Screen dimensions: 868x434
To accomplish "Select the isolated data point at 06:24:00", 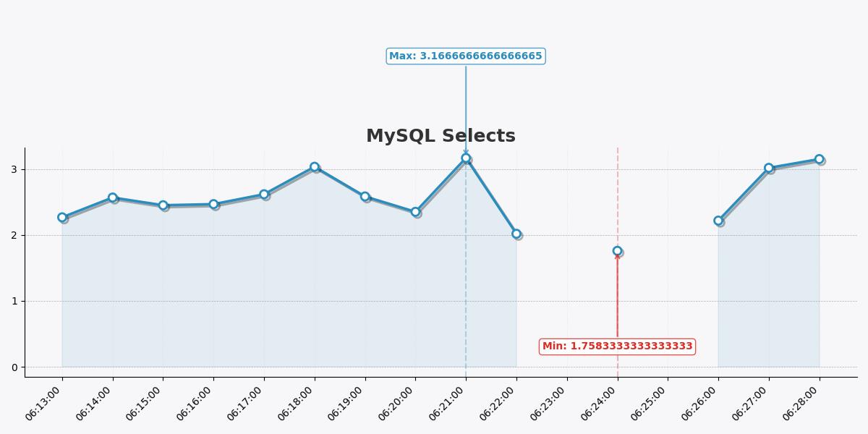I will click(x=617, y=251).
